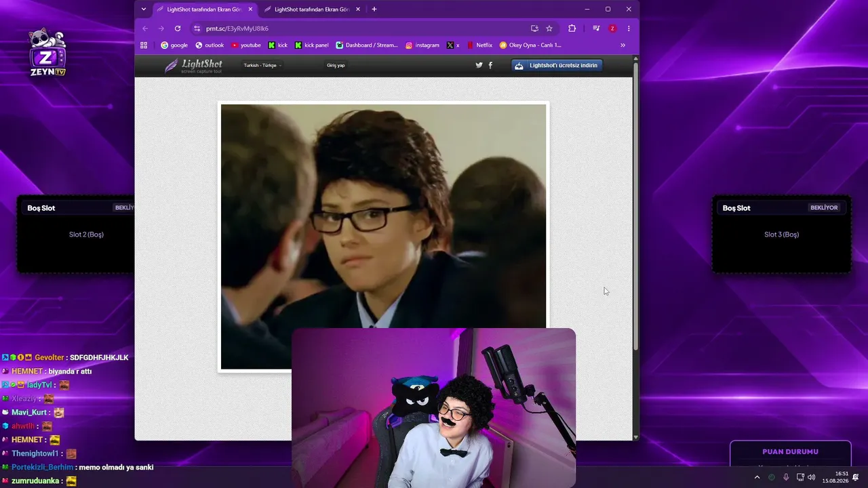Screen dimensions: 868x488
Task: Open the tab search dropdown arrow
Action: pyautogui.click(x=144, y=9)
